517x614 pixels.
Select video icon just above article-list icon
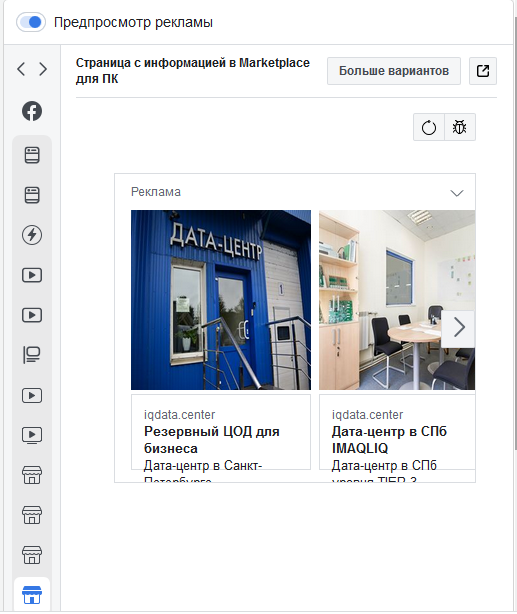pos(32,315)
